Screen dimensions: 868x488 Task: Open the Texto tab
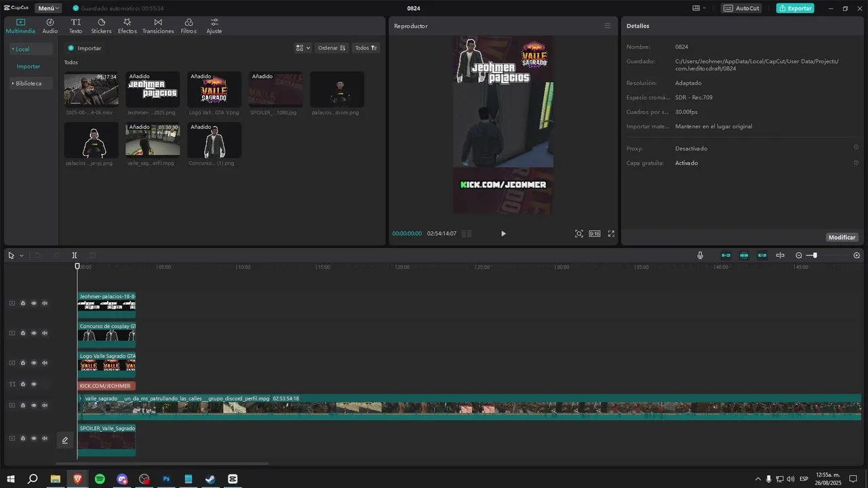(75, 26)
